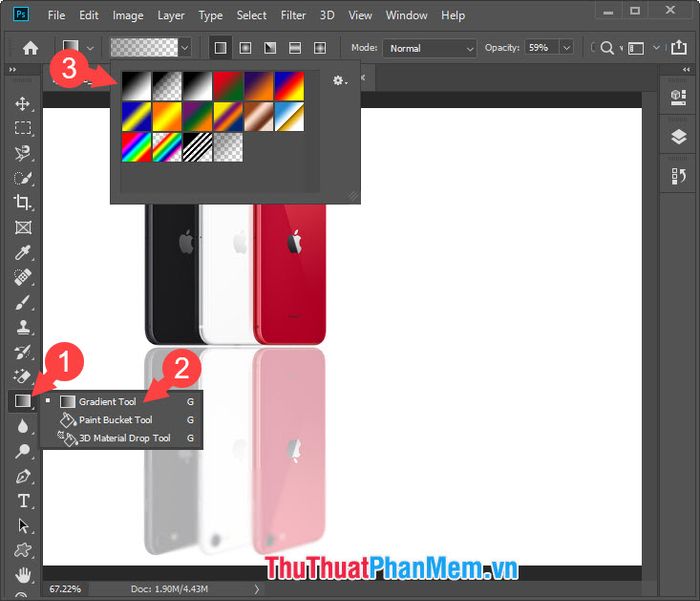The image size is (700, 601).
Task: Open the Search magnifier icon
Action: [607, 48]
